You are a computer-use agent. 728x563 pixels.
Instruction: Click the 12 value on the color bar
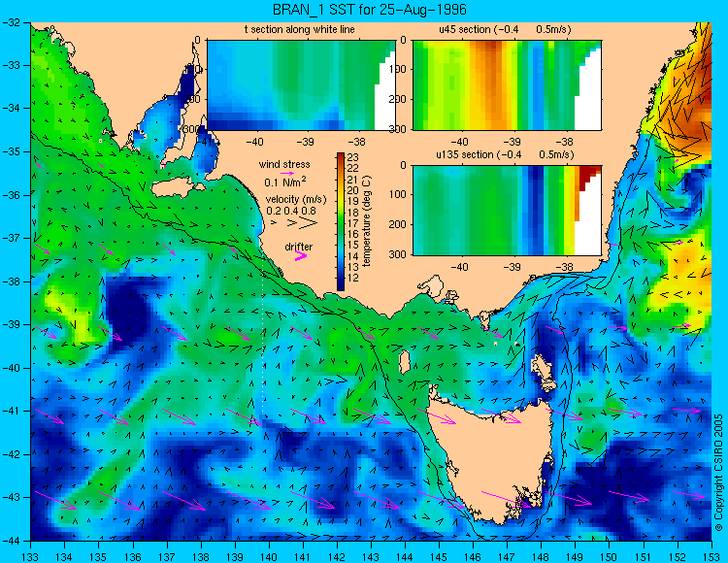tap(353, 278)
